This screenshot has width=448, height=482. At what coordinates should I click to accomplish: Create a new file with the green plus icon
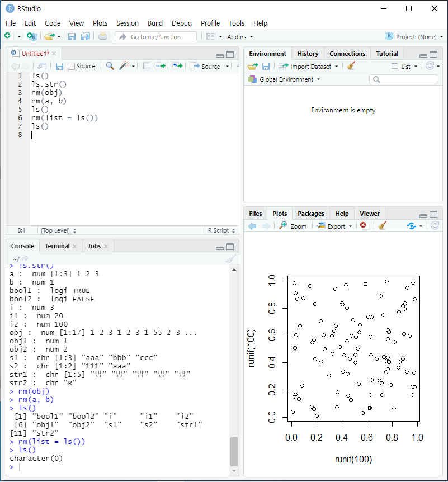[8, 36]
